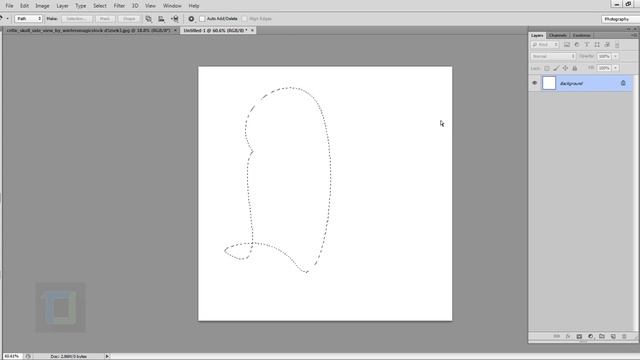Open the Opacity slider arrow
Viewport: 640px width, 360px height.
pyautogui.click(x=616, y=56)
